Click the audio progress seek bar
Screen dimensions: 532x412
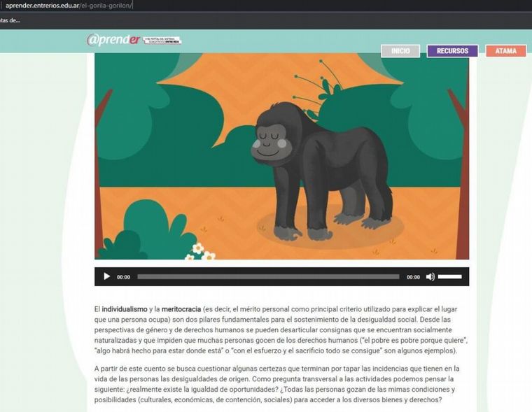coord(267,277)
